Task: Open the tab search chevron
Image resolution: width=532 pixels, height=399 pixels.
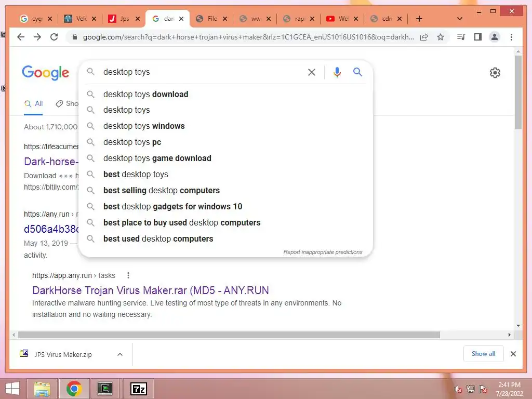Action: tap(460, 19)
